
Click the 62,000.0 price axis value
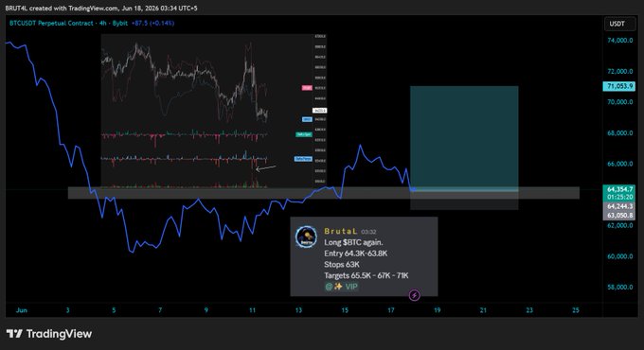pyautogui.click(x=620, y=225)
